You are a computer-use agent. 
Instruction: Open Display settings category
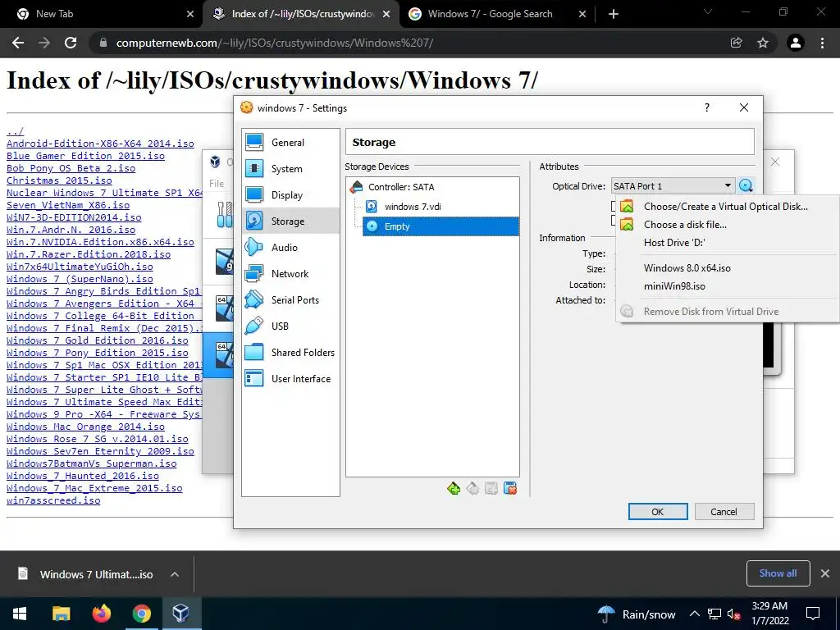(290, 195)
